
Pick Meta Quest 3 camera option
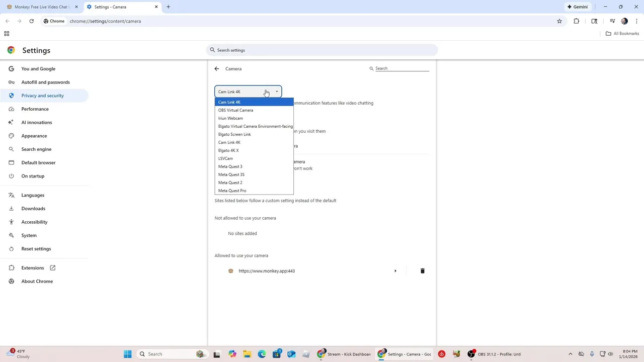tap(254, 166)
